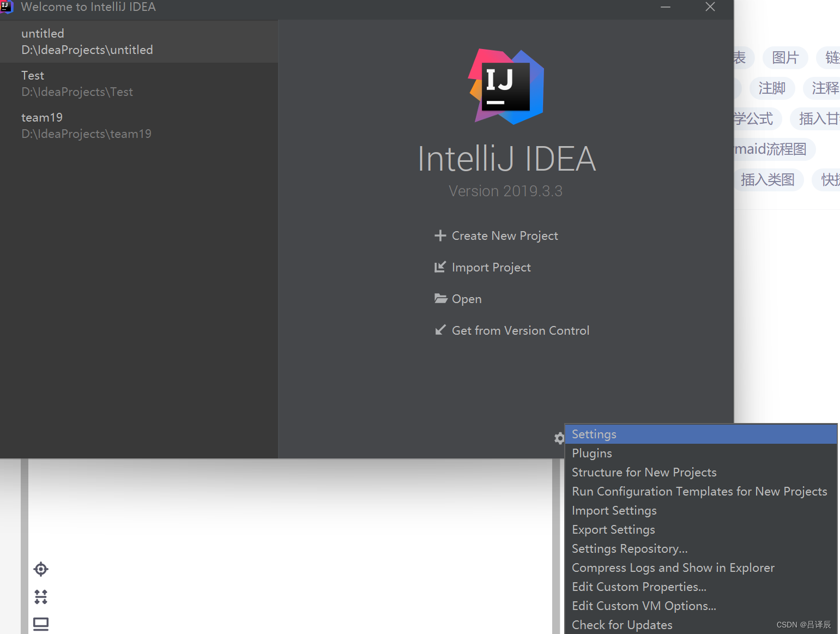Click the IntelliJ title bar app icon

point(6,7)
